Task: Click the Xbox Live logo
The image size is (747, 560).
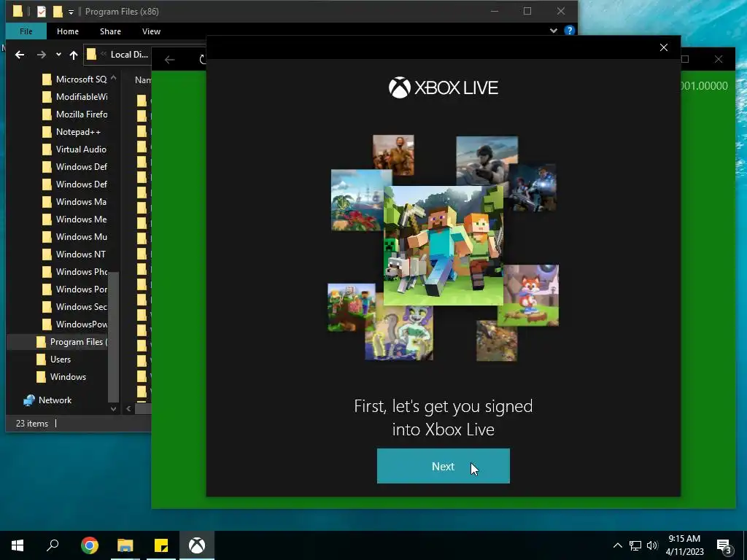Action: 443,87
